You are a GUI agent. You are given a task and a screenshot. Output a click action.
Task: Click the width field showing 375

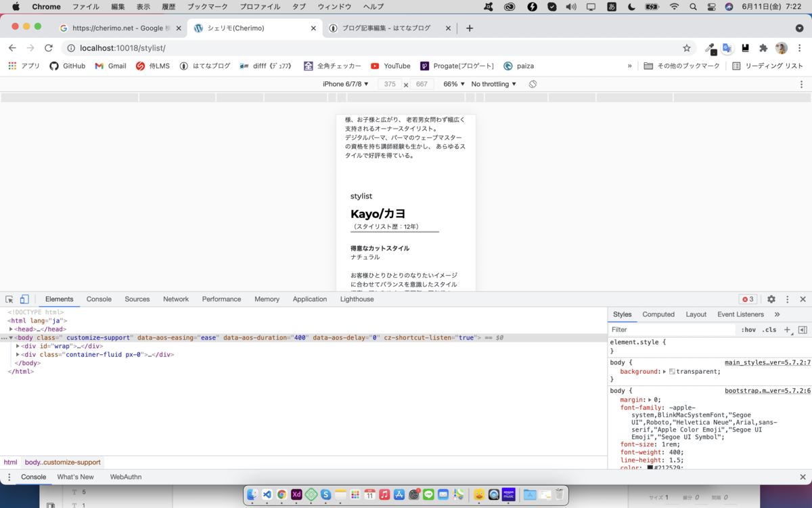(390, 84)
